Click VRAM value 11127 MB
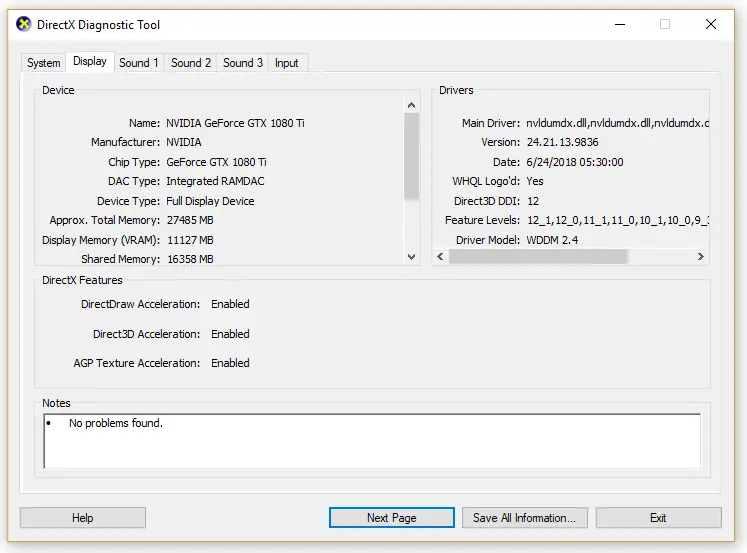This screenshot has width=747, height=553. coord(190,240)
